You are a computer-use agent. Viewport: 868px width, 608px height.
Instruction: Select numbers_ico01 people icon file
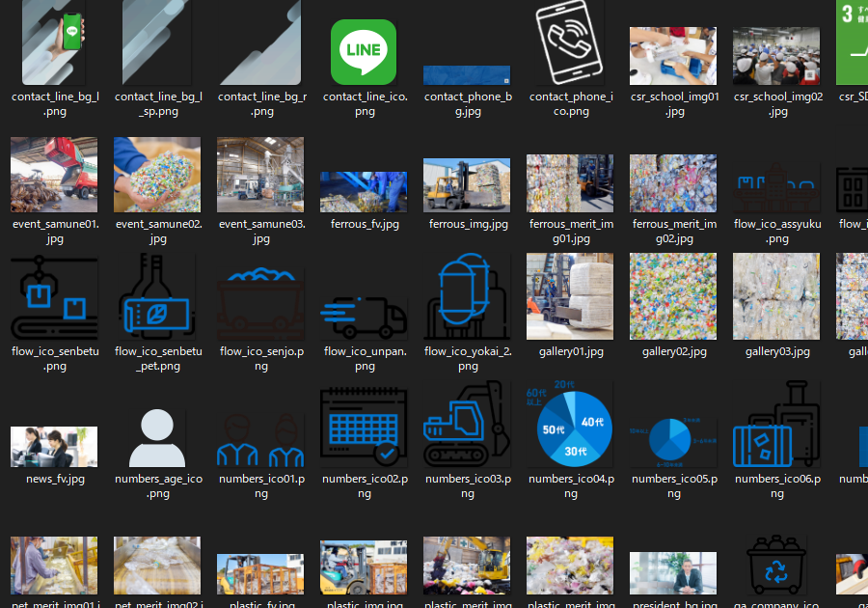[260, 440]
